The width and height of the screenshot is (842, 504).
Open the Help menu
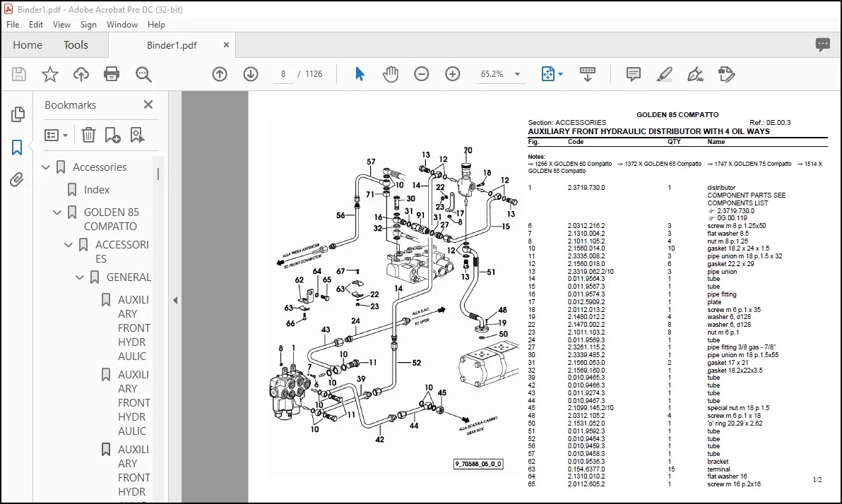[x=156, y=24]
